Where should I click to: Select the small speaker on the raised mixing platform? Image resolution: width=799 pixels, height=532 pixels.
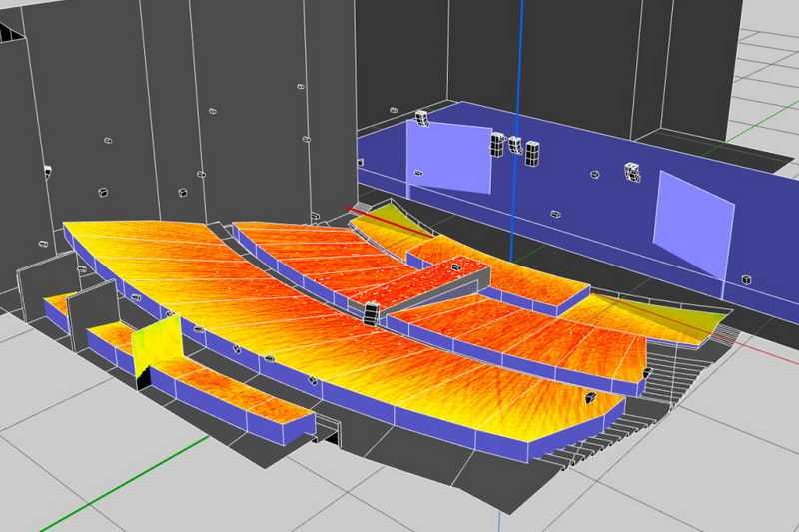click(456, 266)
